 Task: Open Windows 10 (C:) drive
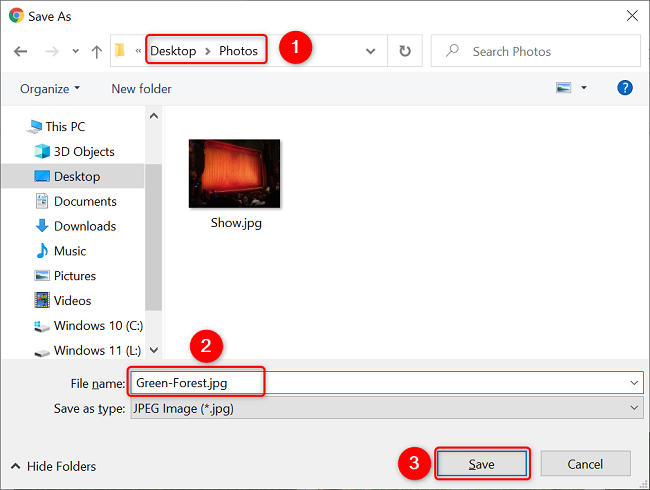[88, 326]
